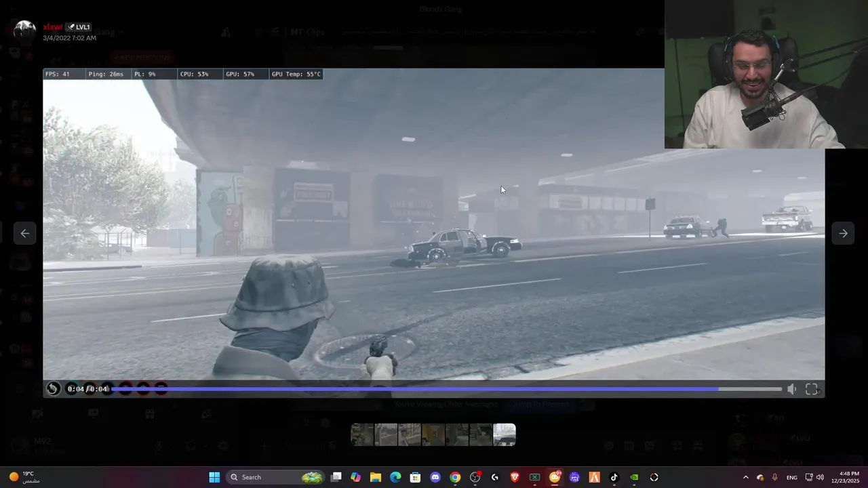Open the sixth thumbnail in the media strip

pyautogui.click(x=481, y=434)
